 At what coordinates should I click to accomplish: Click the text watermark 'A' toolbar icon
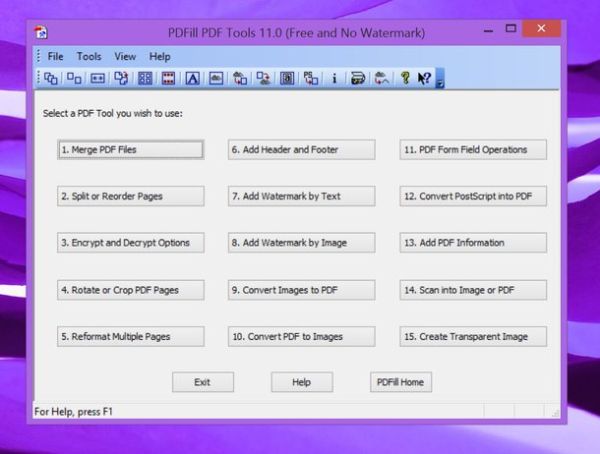click(x=192, y=78)
